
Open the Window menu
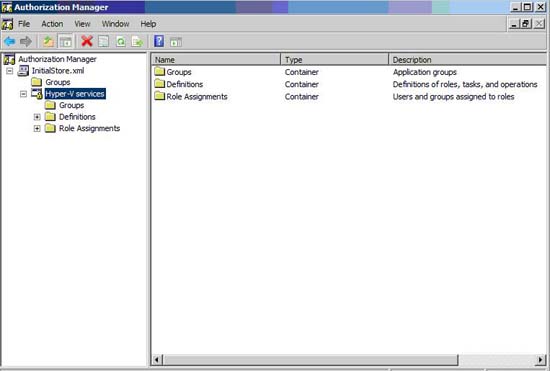pos(115,24)
